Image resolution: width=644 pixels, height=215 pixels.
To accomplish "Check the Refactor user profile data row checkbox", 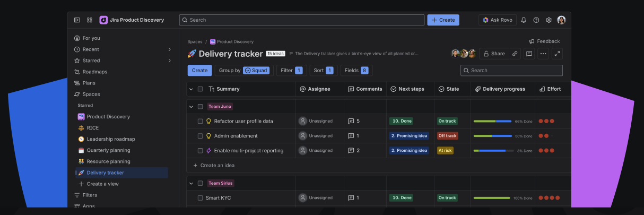I will click(200, 121).
